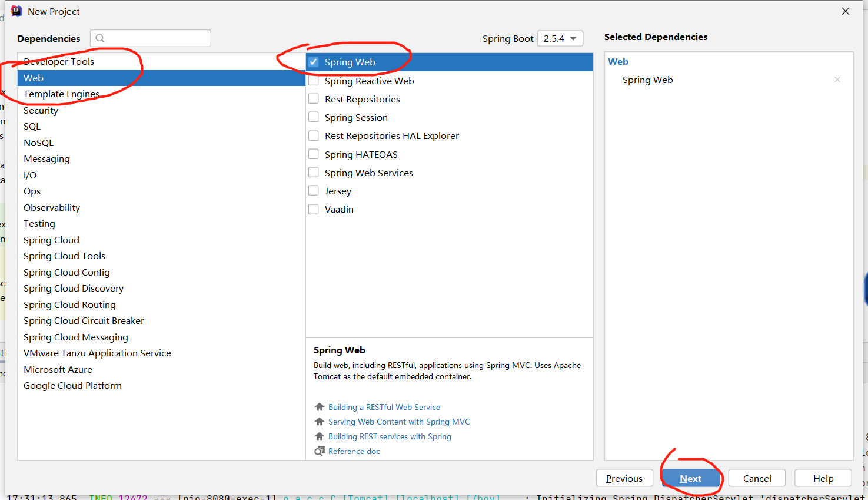Screen dimensions: 868x500
Task: Select the Ops category
Action: point(161,191)
